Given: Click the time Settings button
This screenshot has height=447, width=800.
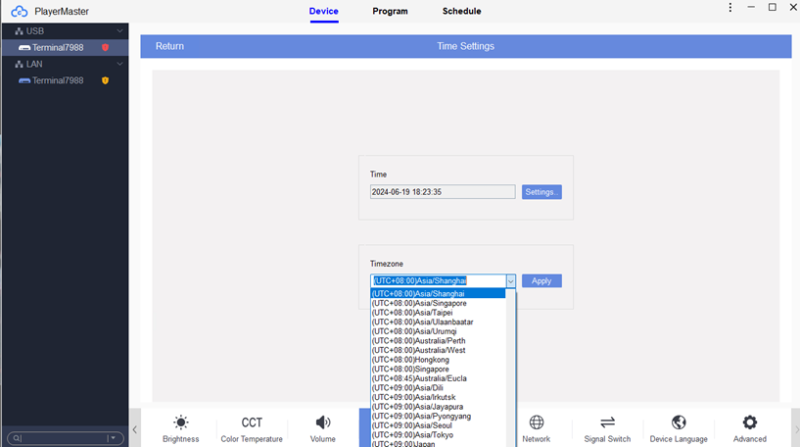Looking at the screenshot, I should click(x=541, y=192).
